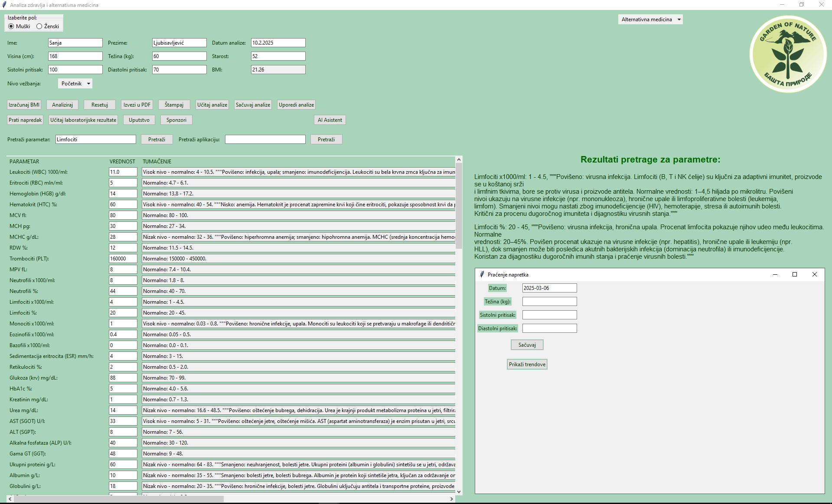Click the Kreatinin value field
The height and width of the screenshot is (504, 832).
click(x=123, y=400)
